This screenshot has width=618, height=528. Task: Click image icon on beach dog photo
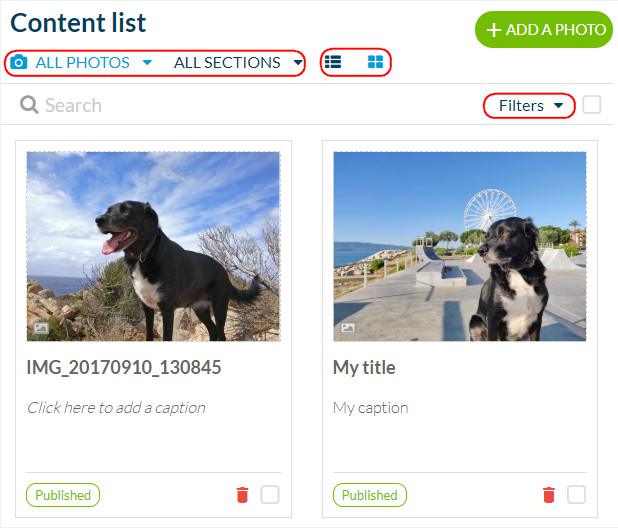(x=41, y=327)
